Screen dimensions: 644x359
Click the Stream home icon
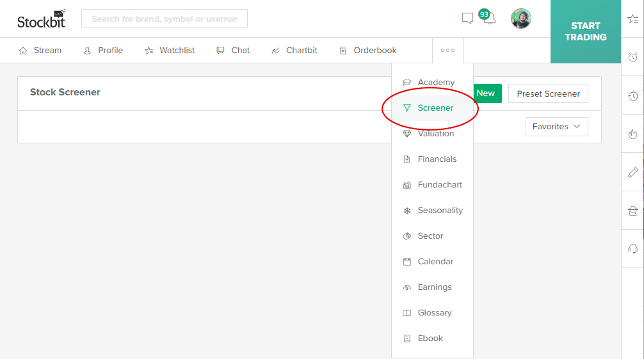pos(23,51)
